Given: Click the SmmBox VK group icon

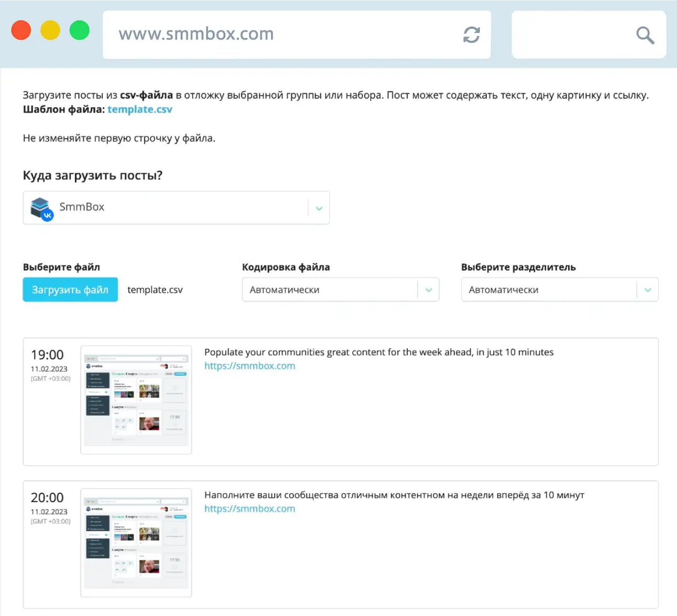Looking at the screenshot, I should [x=41, y=209].
